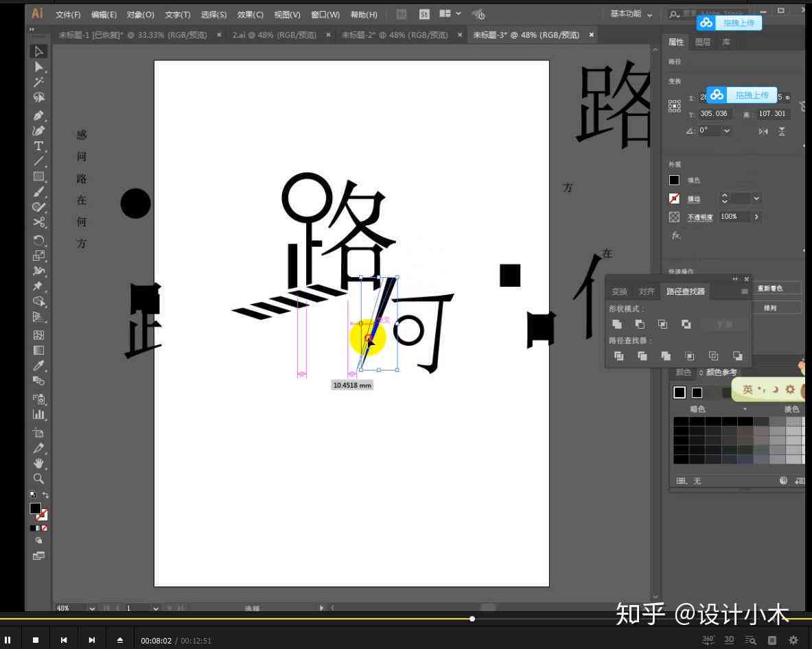Viewport: 812px width, 649px height.
Task: Click the 重新着色 button
Action: 770,288
